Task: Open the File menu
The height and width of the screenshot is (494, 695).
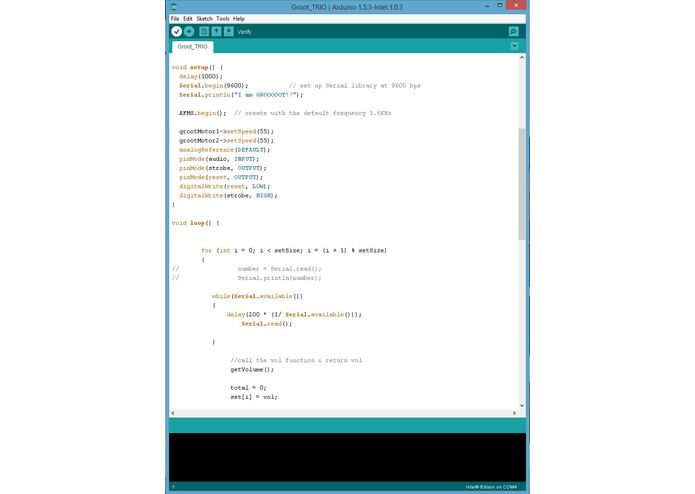Action: (175, 19)
